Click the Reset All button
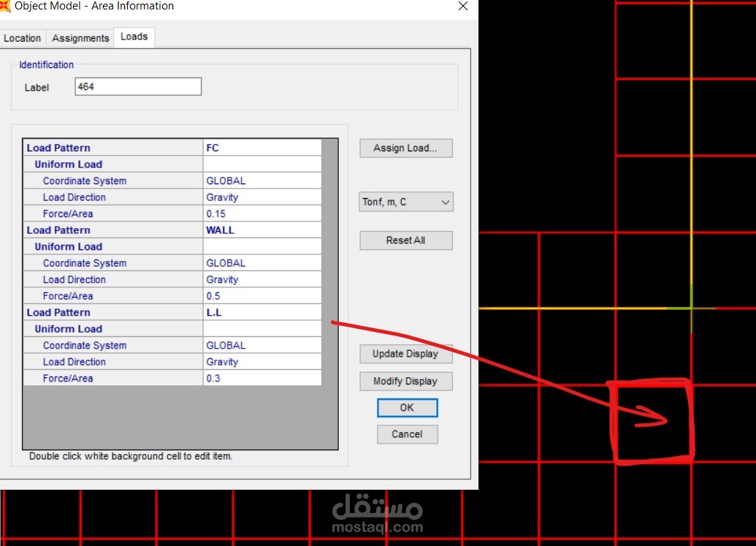This screenshot has height=546, width=756. point(405,240)
